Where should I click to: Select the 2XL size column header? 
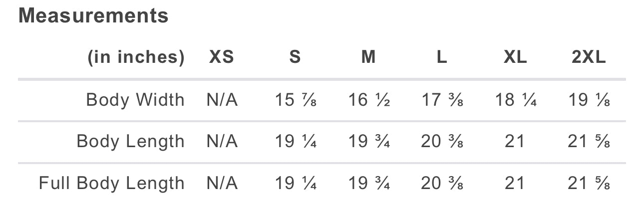(x=589, y=57)
